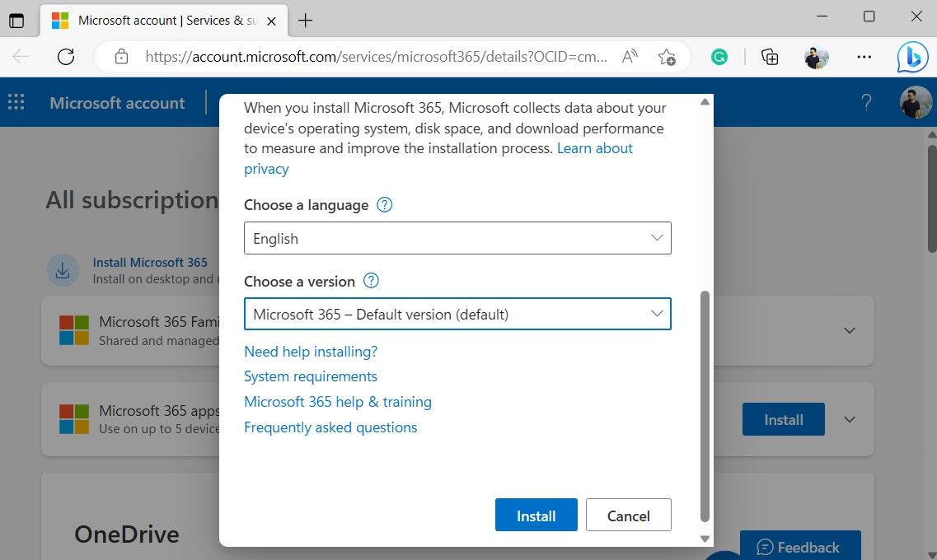Click Install Microsoft 365 link in background
937x560 pixels.
pos(150,262)
